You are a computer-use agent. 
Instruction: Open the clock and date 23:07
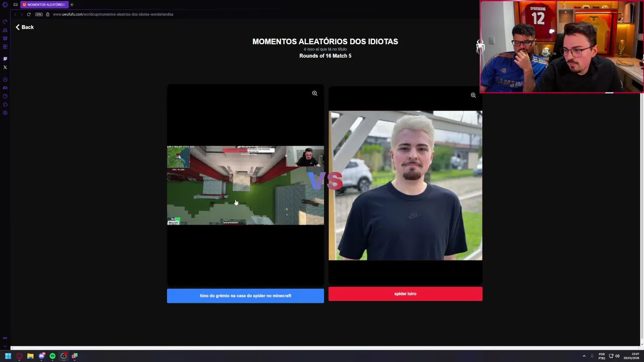632,356
